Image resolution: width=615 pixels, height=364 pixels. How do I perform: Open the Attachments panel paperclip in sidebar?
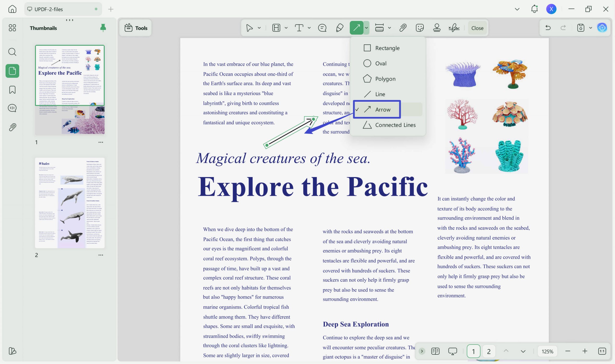12,127
